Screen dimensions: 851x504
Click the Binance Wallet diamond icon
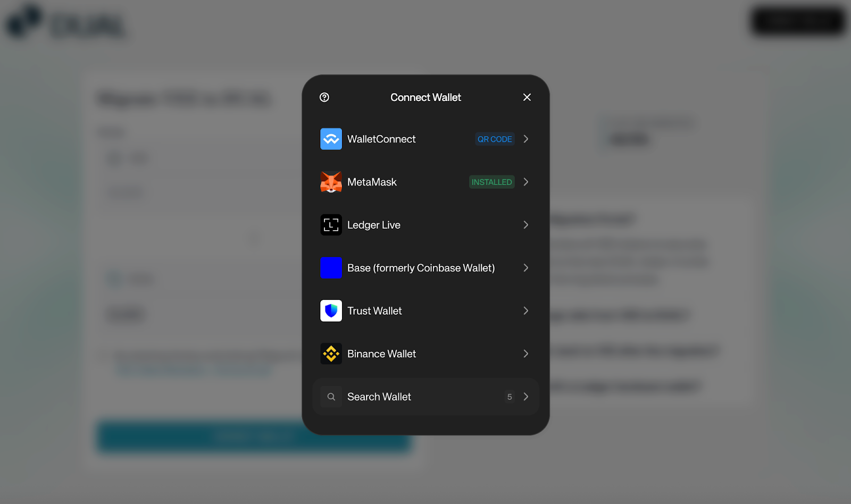tap(331, 354)
